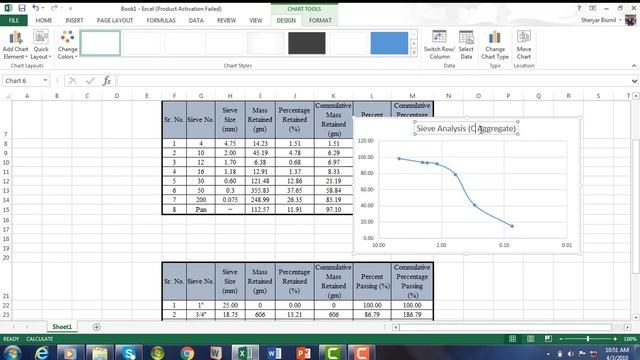
Task: Add a new sheet with plus icon
Action: (x=96, y=327)
